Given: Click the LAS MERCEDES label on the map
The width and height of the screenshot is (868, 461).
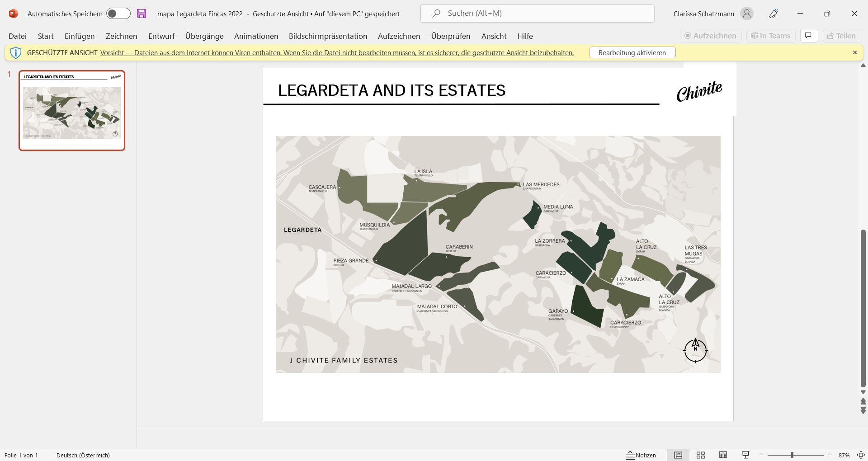Looking at the screenshot, I should (x=541, y=184).
